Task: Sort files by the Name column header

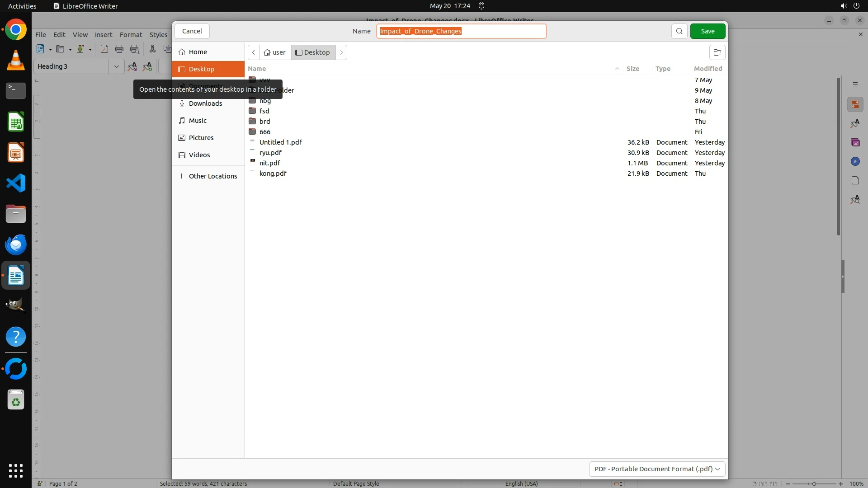Action: 257,69
